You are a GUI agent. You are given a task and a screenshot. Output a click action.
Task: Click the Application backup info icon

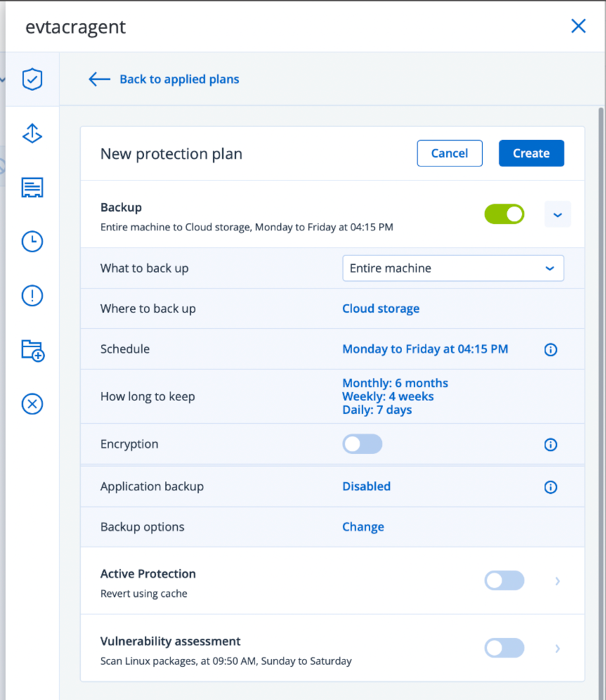pos(551,487)
